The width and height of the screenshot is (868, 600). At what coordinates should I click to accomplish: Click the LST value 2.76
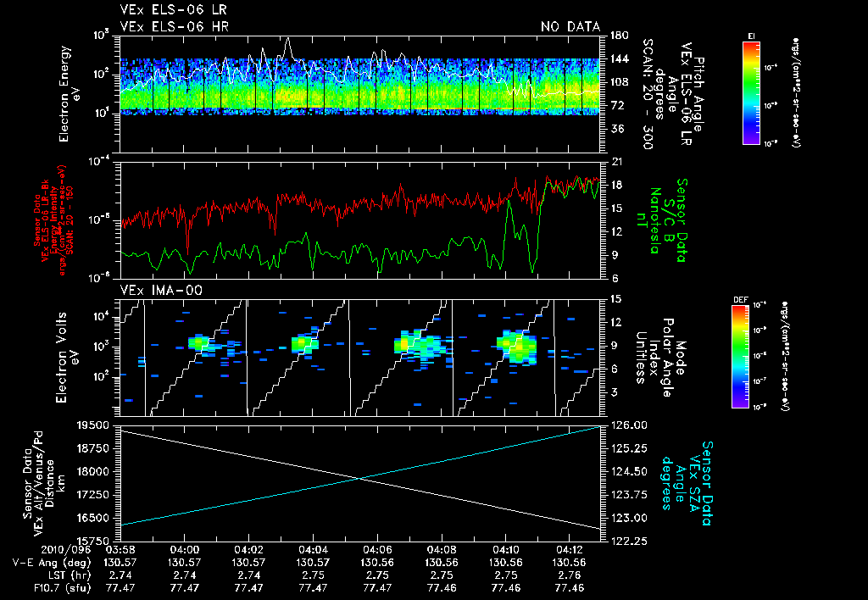(x=570, y=575)
